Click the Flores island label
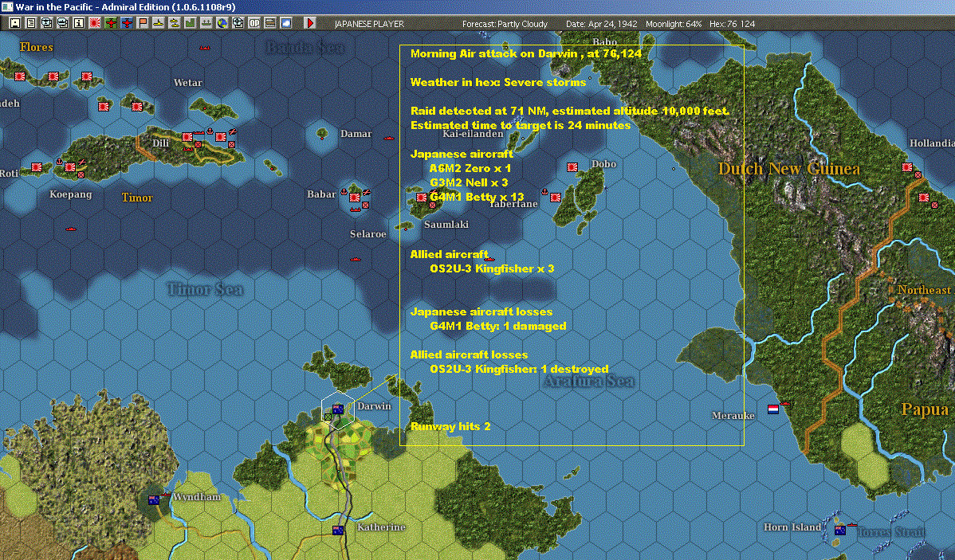 click(36, 48)
